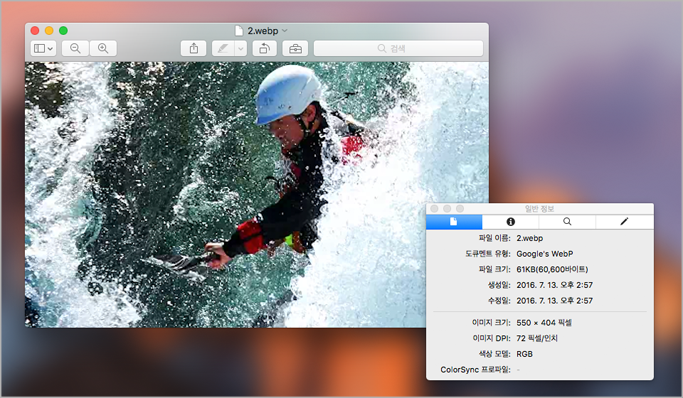Click the 색상 모델 label
Screen dimensions: 683x398
tap(494, 354)
